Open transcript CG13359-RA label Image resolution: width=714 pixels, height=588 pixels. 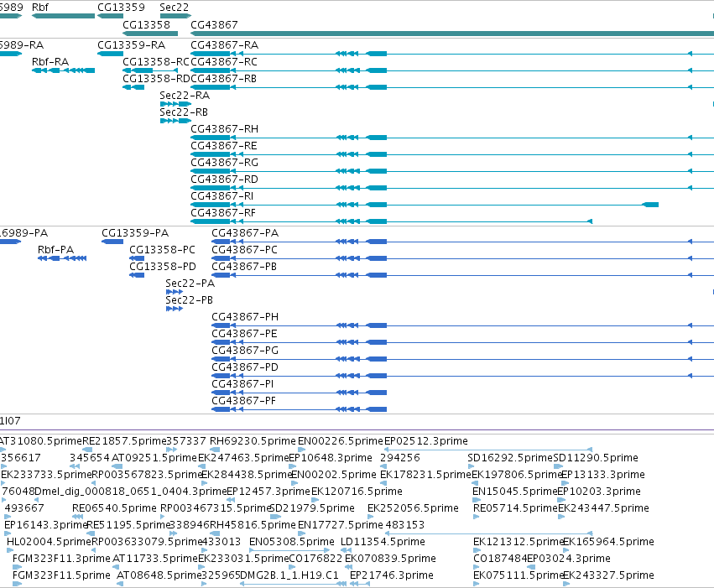[x=131, y=45]
